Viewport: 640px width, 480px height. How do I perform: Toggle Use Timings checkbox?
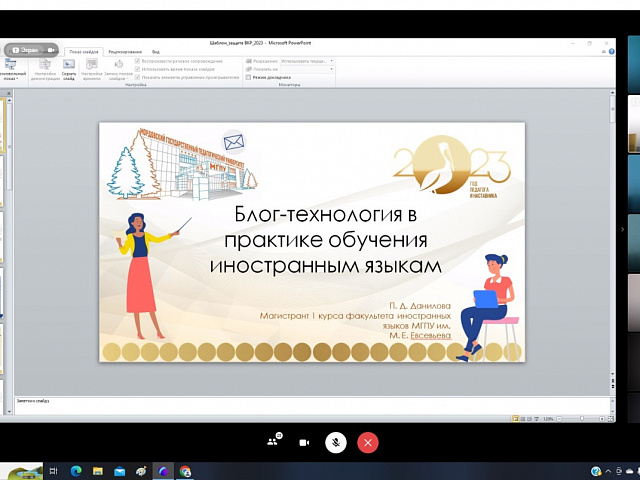[x=138, y=69]
